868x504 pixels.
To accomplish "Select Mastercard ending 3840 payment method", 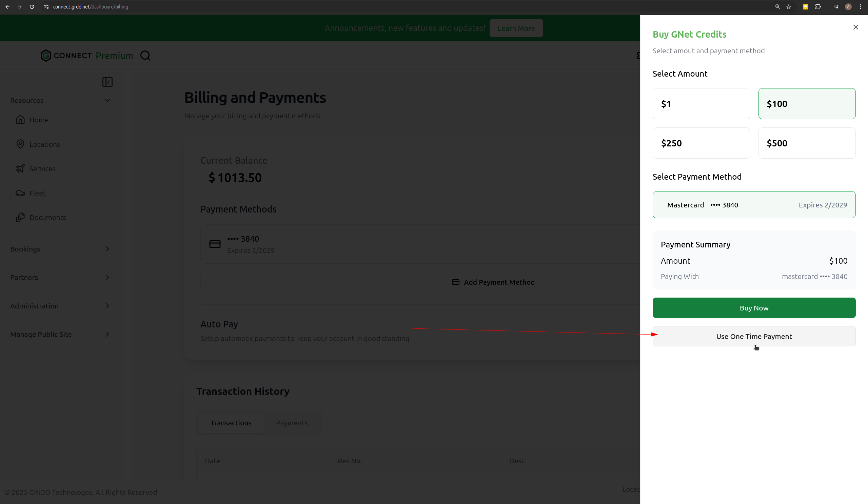I will [754, 204].
